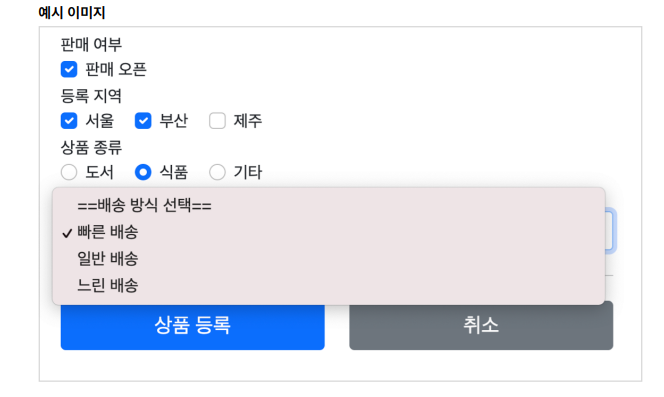664x397 pixels.
Task: Uncheck the 서울 region checkbox
Action: pos(69,121)
